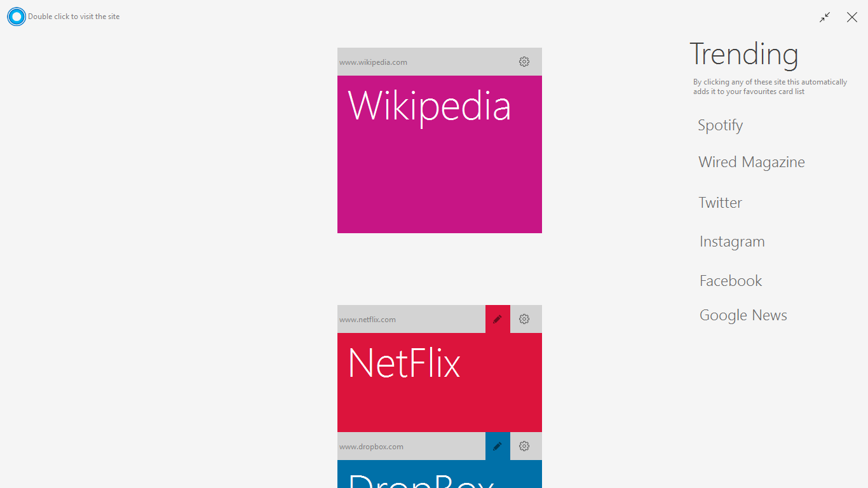Open settings gear on NetFlix card

tap(524, 319)
